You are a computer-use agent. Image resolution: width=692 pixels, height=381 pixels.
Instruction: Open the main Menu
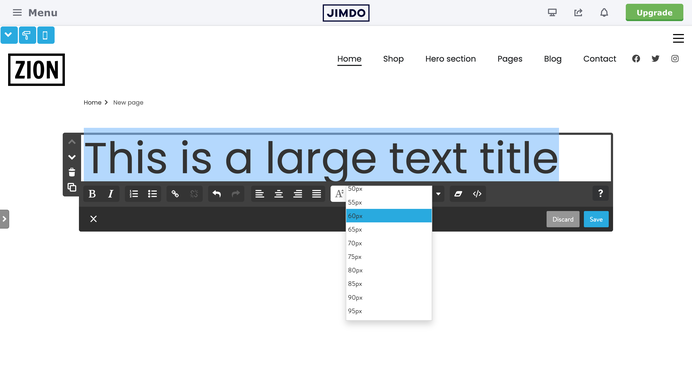(x=35, y=13)
